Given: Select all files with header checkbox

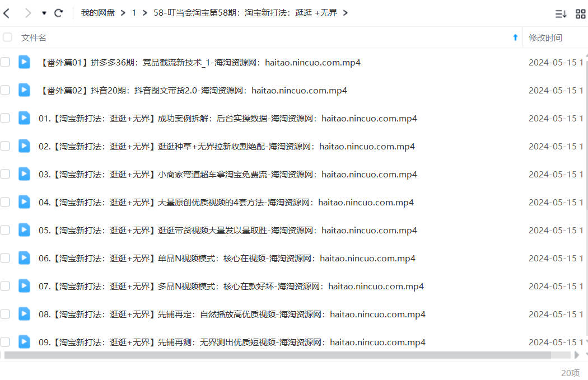Looking at the screenshot, I should [7, 37].
